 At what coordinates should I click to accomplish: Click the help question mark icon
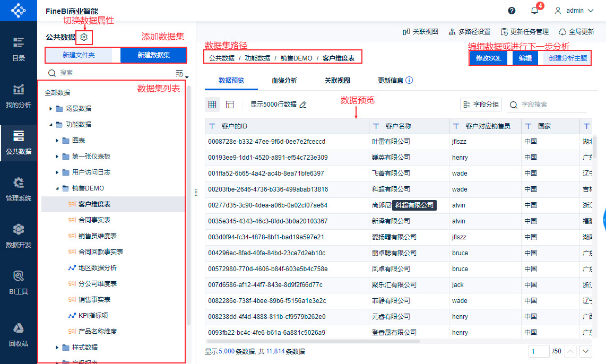pyautogui.click(x=512, y=11)
